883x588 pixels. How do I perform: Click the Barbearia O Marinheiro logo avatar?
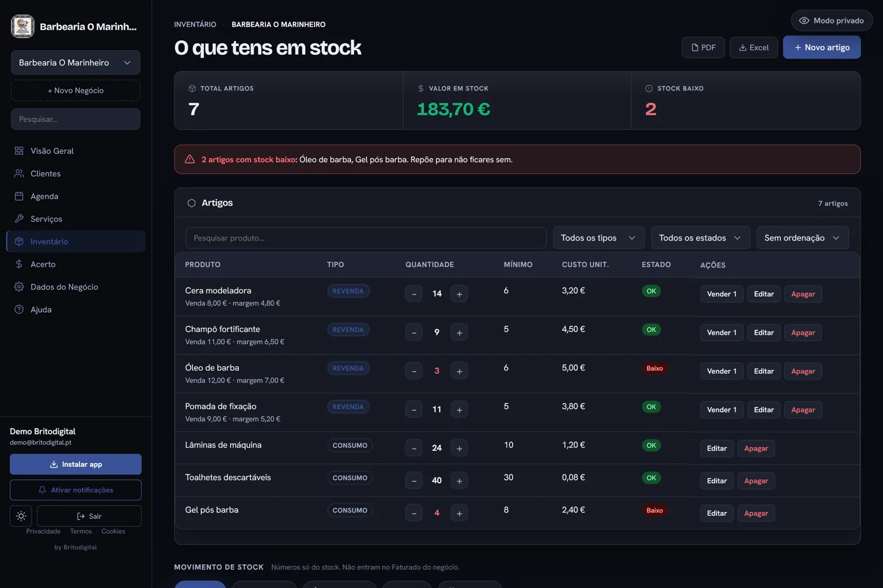click(23, 26)
